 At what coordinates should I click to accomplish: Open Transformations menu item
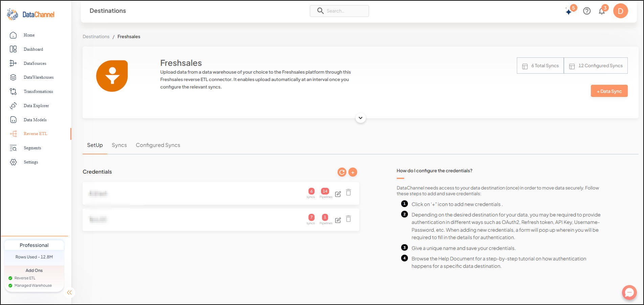click(38, 92)
